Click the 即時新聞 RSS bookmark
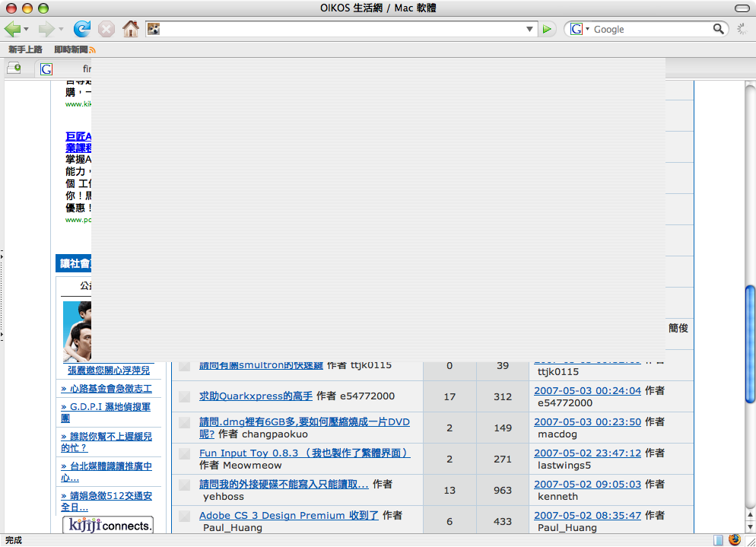 tap(75, 49)
